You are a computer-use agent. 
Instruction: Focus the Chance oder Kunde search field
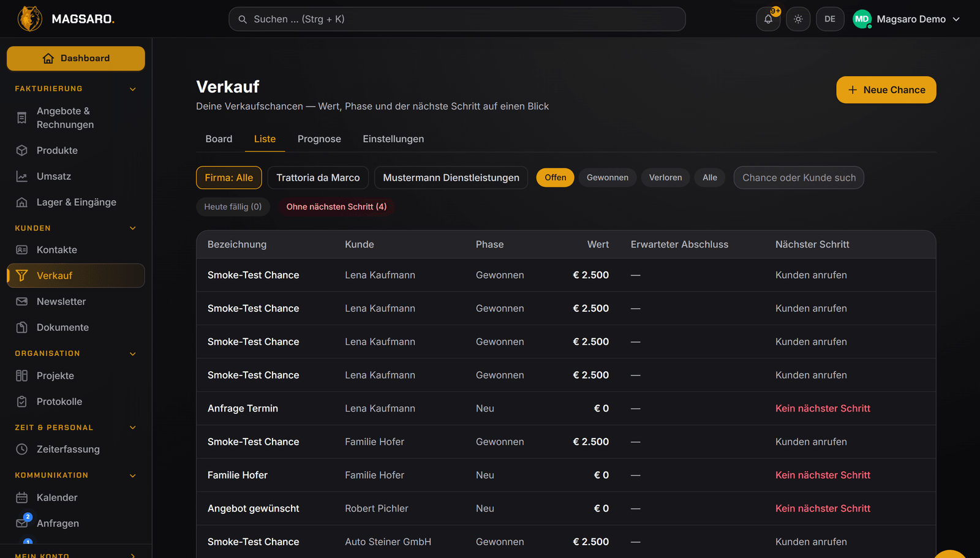point(799,178)
